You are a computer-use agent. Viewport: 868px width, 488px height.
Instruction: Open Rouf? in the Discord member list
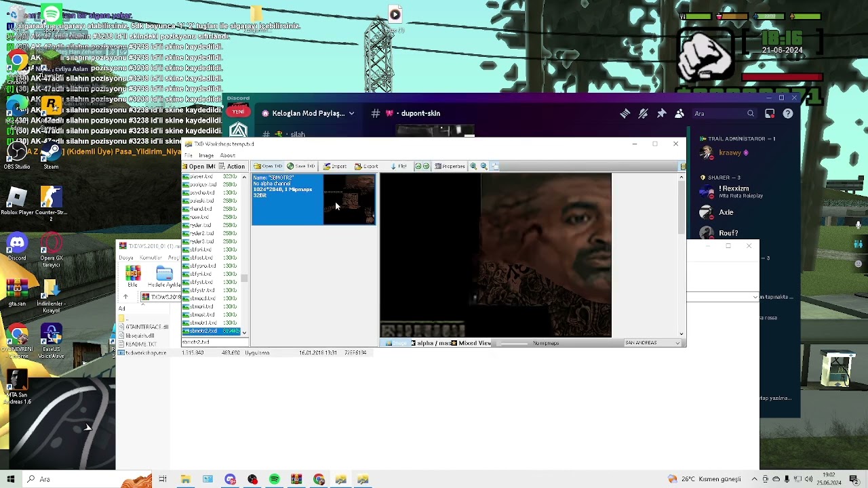(x=719, y=233)
